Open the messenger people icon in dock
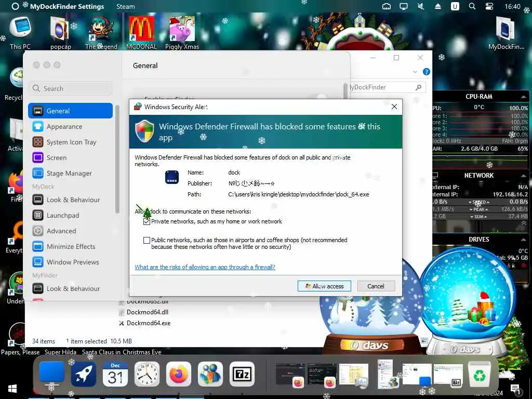 tap(210, 374)
